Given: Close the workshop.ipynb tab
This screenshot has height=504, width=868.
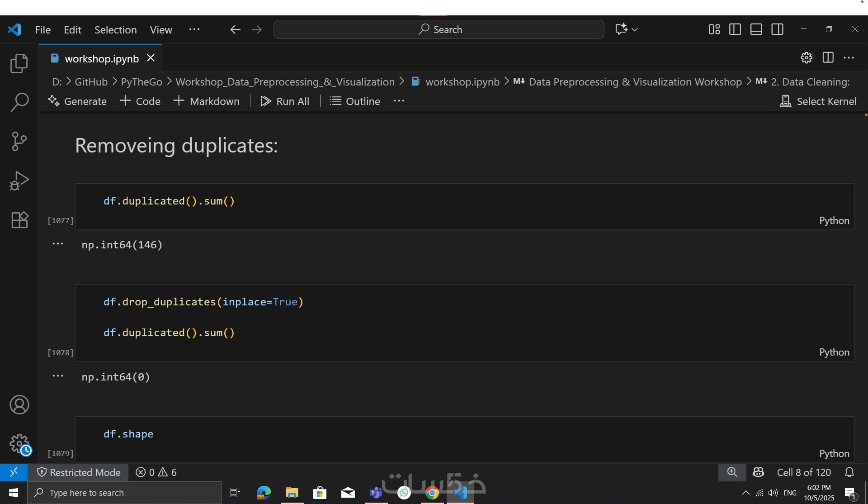Looking at the screenshot, I should pyautogui.click(x=151, y=58).
